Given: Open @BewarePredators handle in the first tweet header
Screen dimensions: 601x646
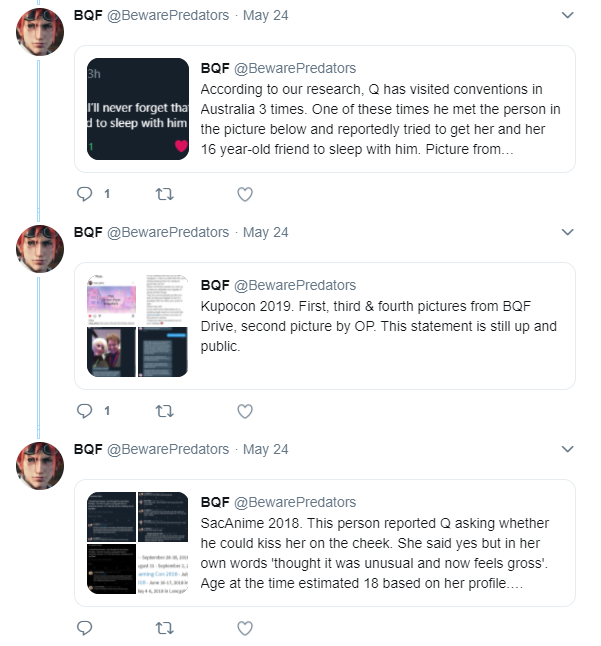Looking at the screenshot, I should click(168, 15).
